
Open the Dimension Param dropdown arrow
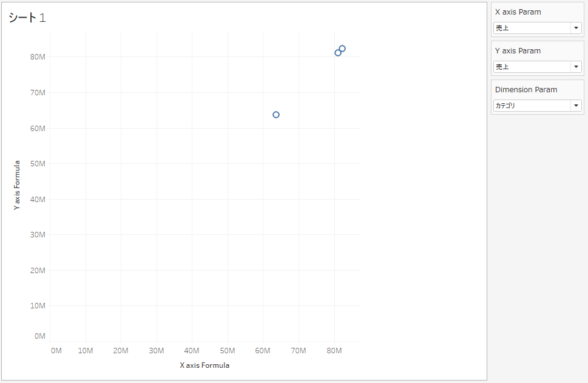[575, 106]
